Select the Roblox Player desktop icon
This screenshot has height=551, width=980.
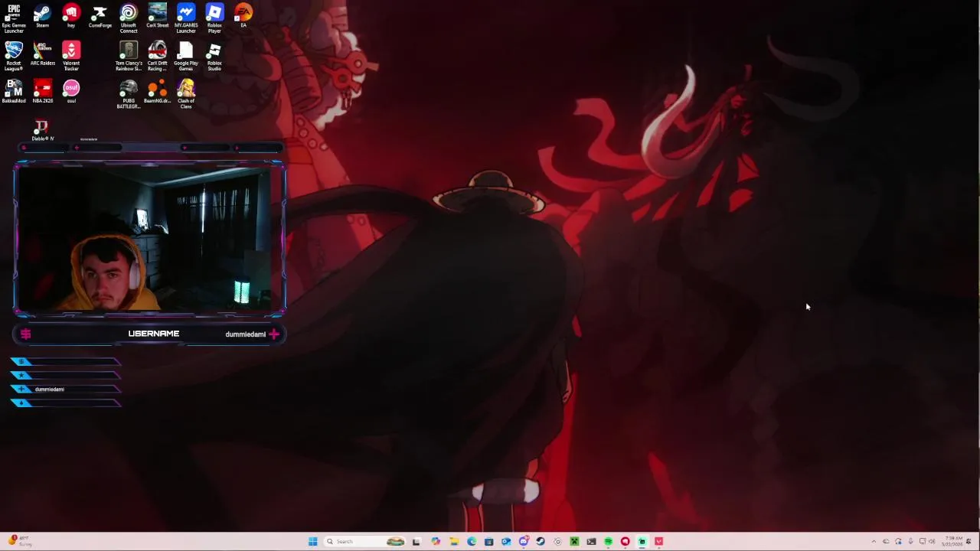pyautogui.click(x=214, y=18)
